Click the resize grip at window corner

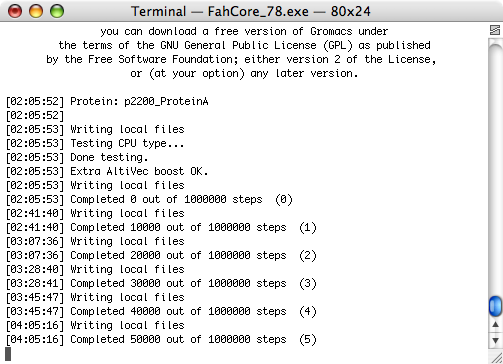[x=496, y=357]
